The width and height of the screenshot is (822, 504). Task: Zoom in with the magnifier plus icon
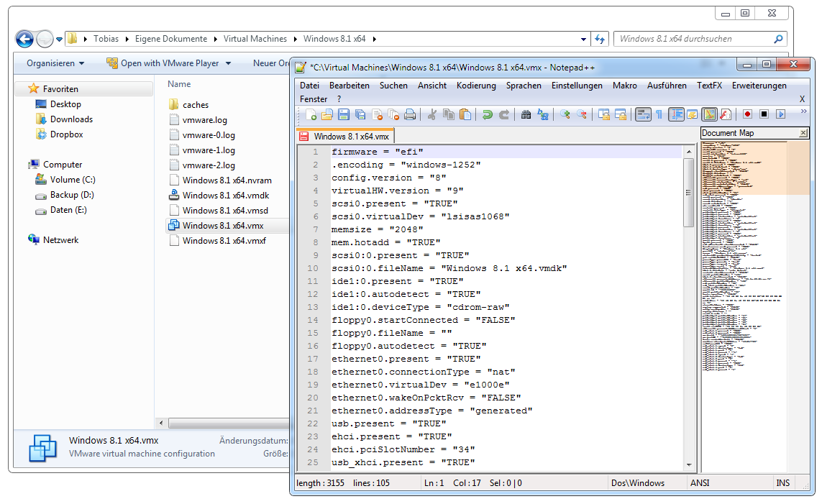pos(565,114)
